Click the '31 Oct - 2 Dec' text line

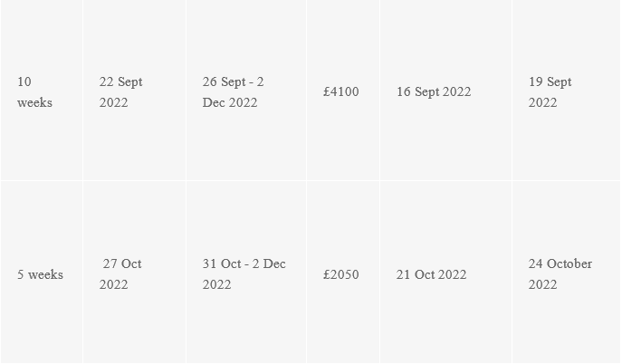coord(244,263)
